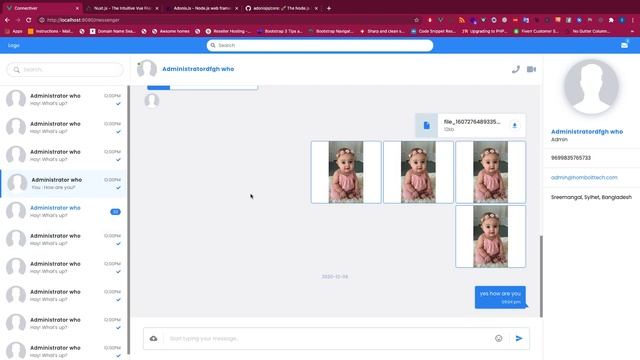Close the AdonisJs tab
The width and height of the screenshot is (640, 360).
point(236,8)
